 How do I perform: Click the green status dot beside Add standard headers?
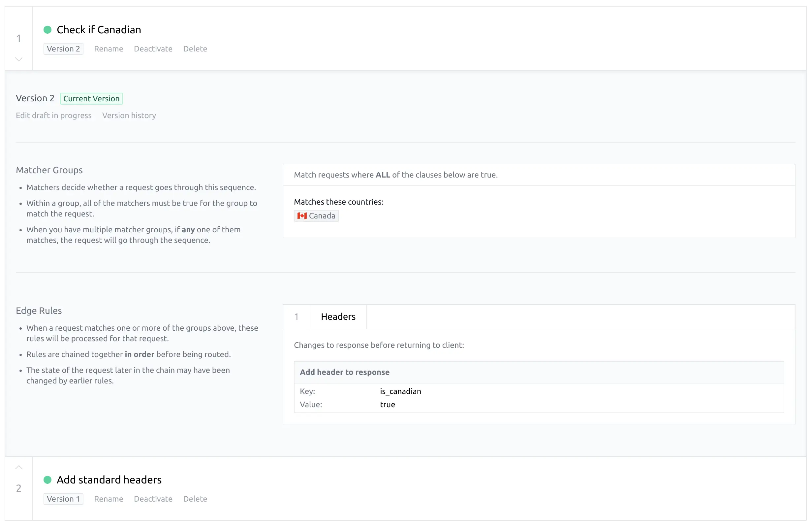coord(47,479)
